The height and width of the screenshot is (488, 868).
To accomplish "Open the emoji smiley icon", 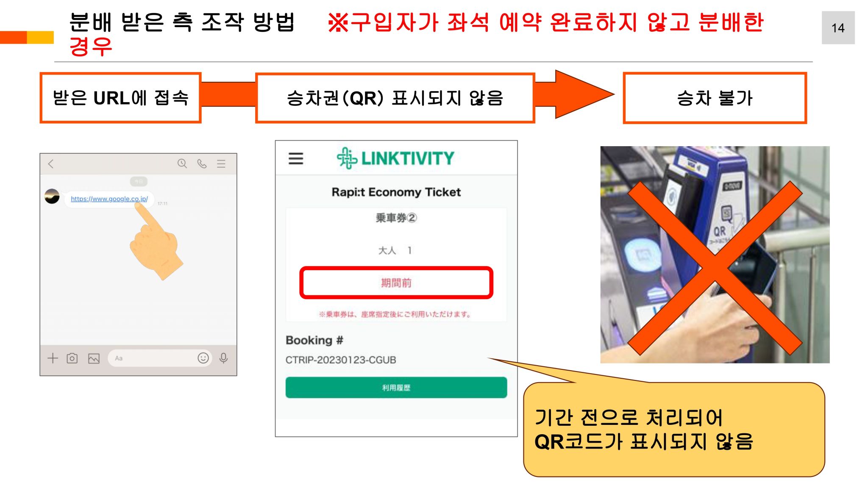I will coord(203,358).
